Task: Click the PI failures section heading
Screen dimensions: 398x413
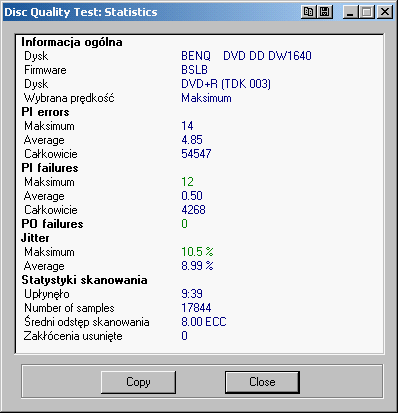Action: [x=50, y=168]
